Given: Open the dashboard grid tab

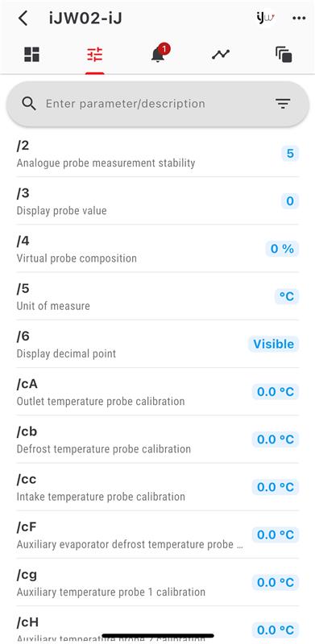Looking at the screenshot, I should [x=31, y=55].
